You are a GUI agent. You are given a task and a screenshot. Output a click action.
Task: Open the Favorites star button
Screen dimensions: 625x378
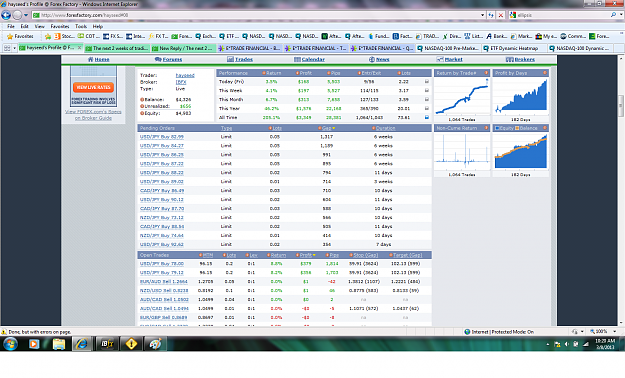point(20,36)
